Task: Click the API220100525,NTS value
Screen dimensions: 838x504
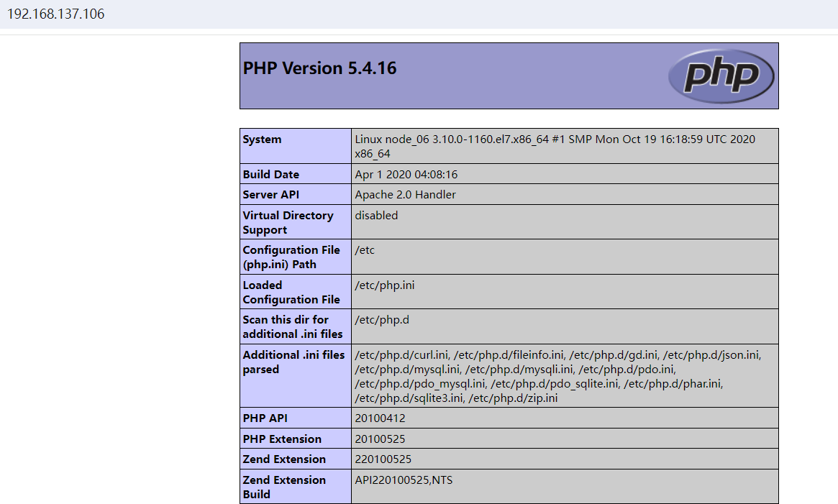Action: (404, 480)
